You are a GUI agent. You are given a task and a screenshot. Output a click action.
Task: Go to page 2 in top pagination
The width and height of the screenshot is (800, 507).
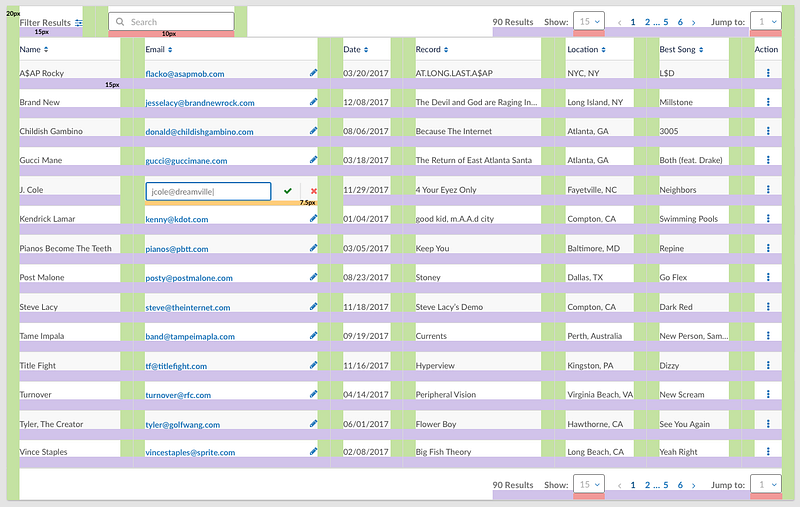[x=647, y=22]
